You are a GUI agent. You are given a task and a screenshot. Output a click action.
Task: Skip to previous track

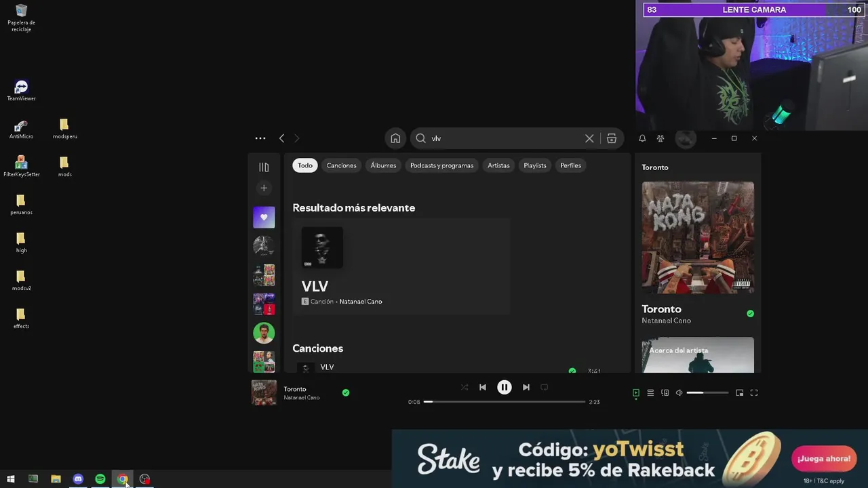(483, 387)
